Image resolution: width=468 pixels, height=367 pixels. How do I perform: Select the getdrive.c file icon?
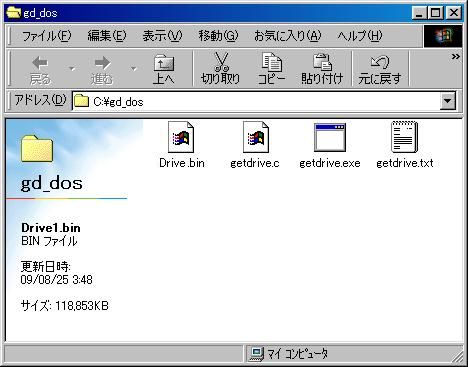click(x=256, y=137)
